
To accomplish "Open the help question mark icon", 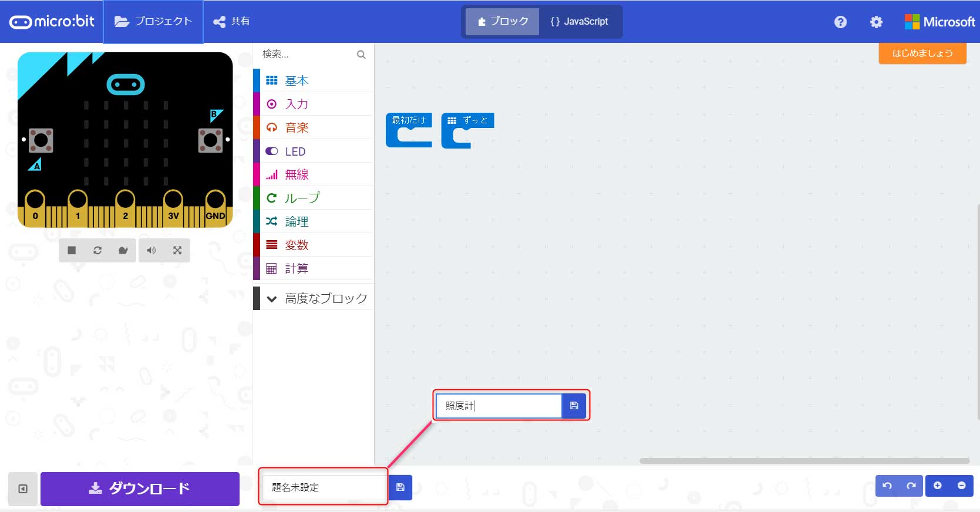I will click(840, 22).
